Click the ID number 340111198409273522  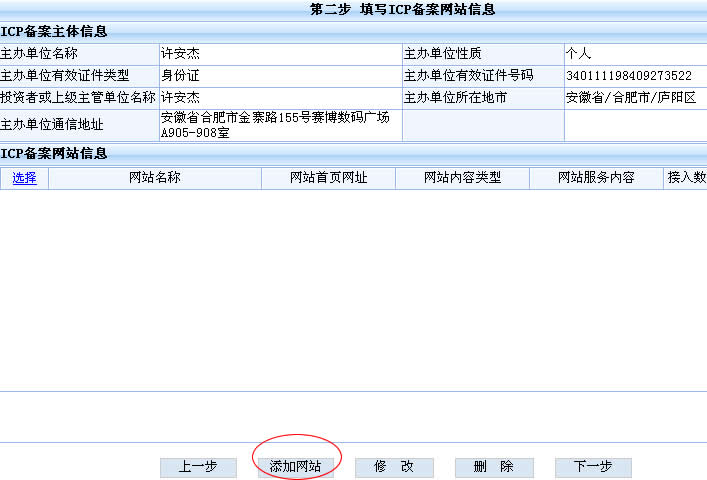(x=629, y=76)
